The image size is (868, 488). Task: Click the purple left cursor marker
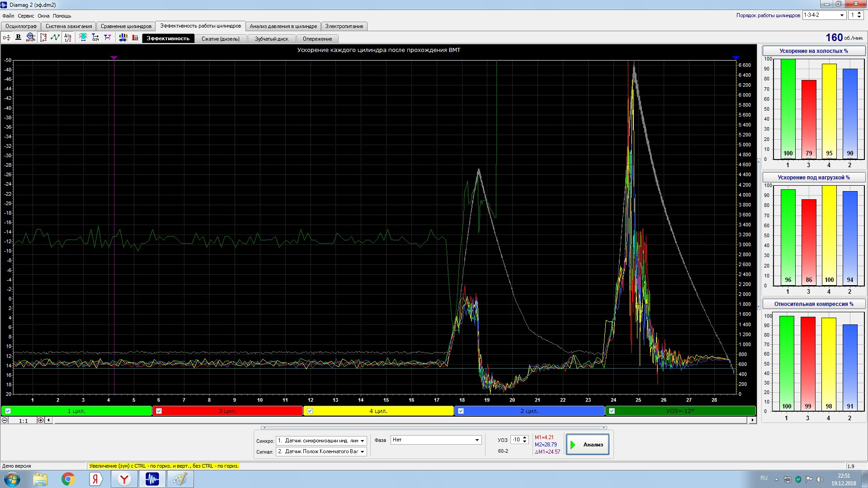pyautogui.click(x=114, y=58)
